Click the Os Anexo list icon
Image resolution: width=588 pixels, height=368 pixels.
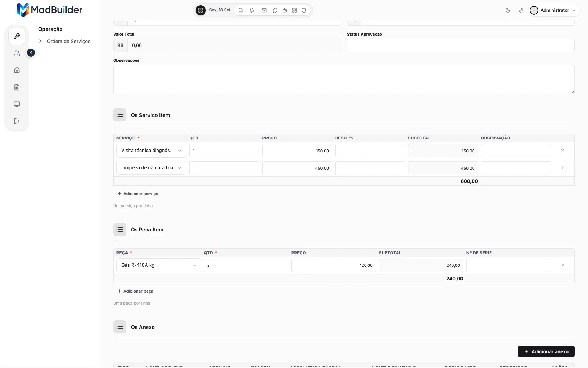tap(120, 327)
